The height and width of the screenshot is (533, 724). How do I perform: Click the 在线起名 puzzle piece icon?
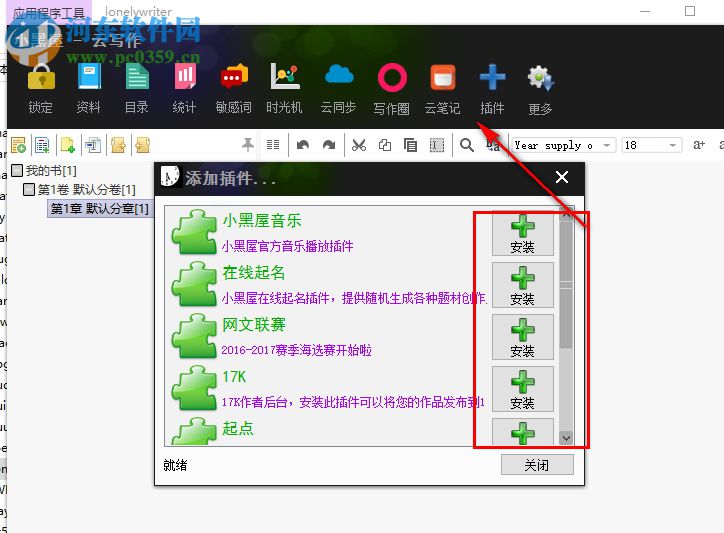(194, 284)
